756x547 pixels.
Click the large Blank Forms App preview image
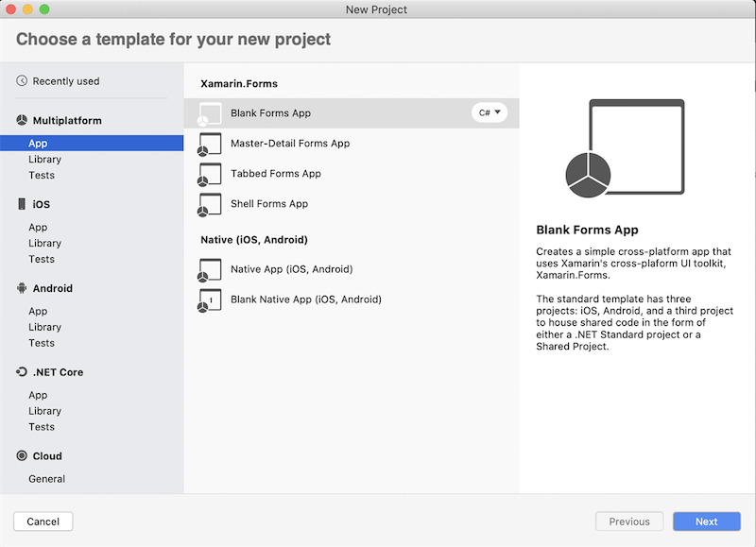click(x=625, y=148)
